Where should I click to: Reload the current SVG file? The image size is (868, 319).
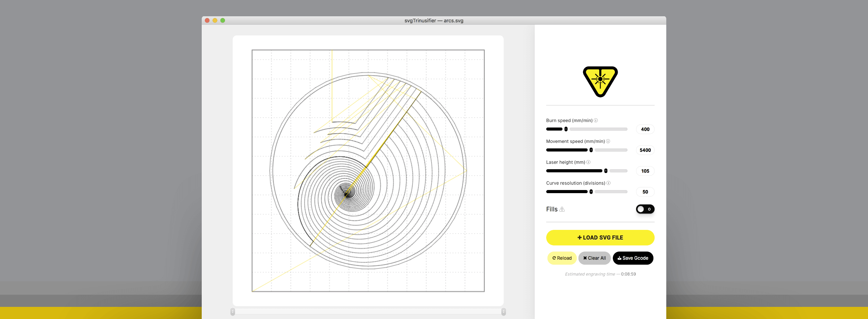pyautogui.click(x=562, y=258)
